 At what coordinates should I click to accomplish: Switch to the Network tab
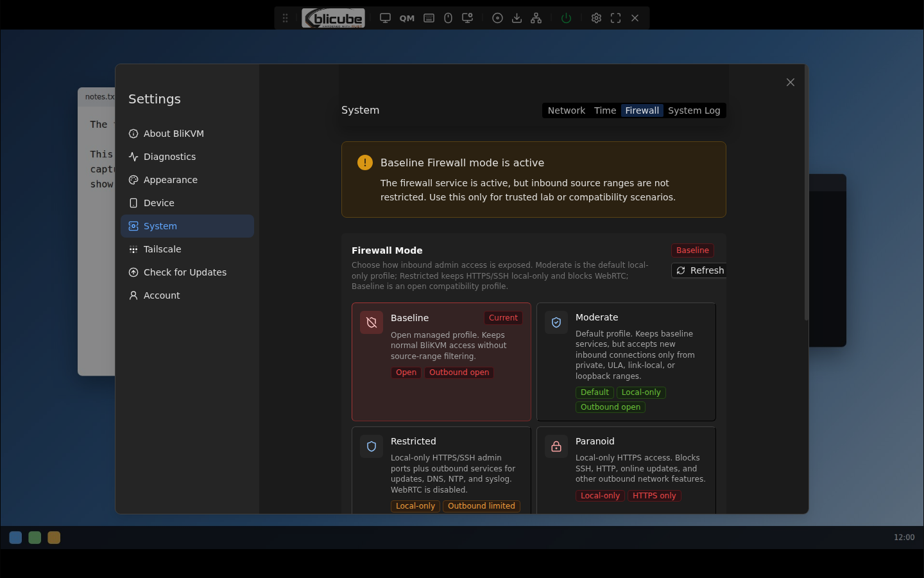coord(566,110)
